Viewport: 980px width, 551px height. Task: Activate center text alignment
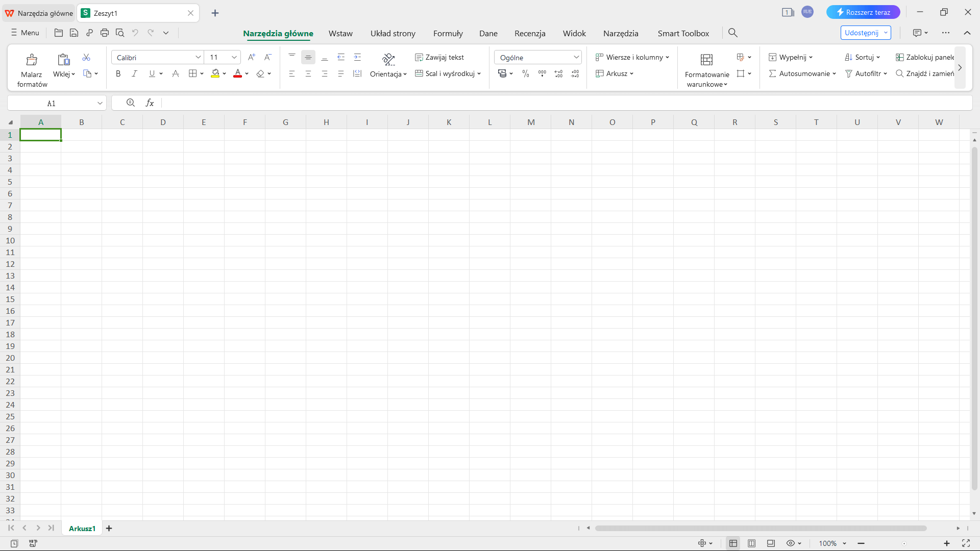tap(308, 73)
